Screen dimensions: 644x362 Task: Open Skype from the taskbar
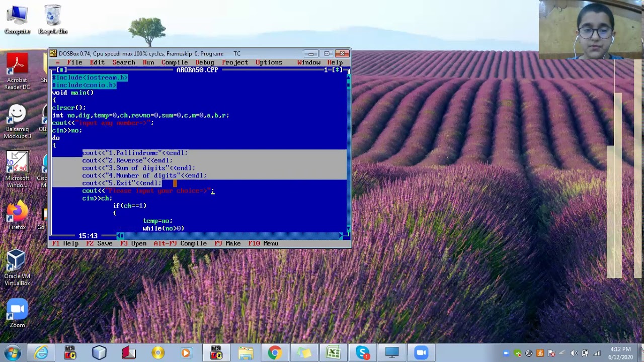coord(363,353)
